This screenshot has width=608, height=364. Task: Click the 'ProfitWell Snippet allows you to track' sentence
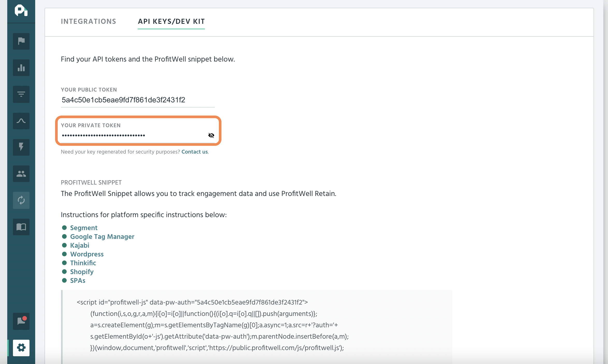tap(198, 194)
